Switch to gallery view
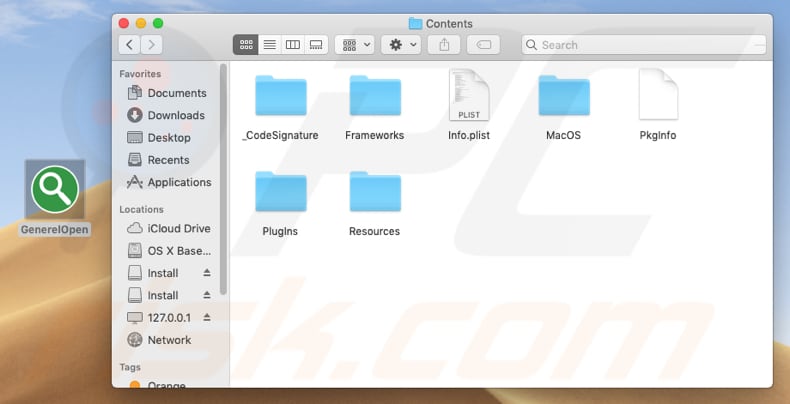 (x=316, y=45)
